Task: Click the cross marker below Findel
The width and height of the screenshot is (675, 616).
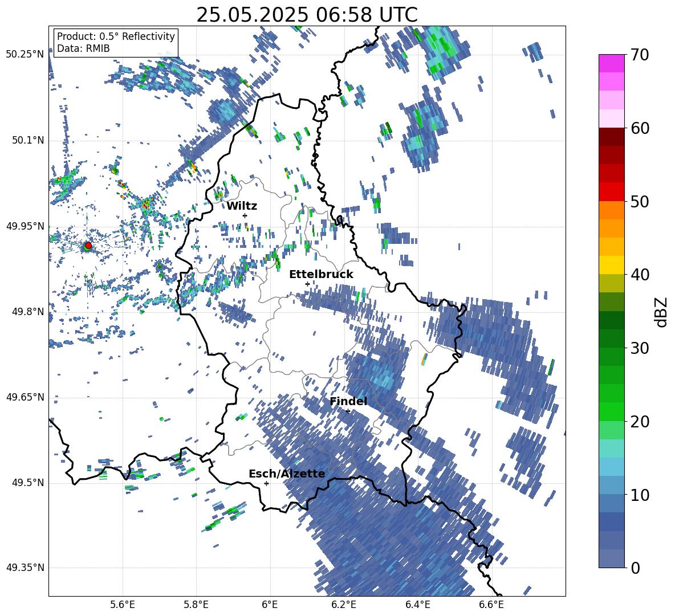Action: pyautogui.click(x=348, y=411)
